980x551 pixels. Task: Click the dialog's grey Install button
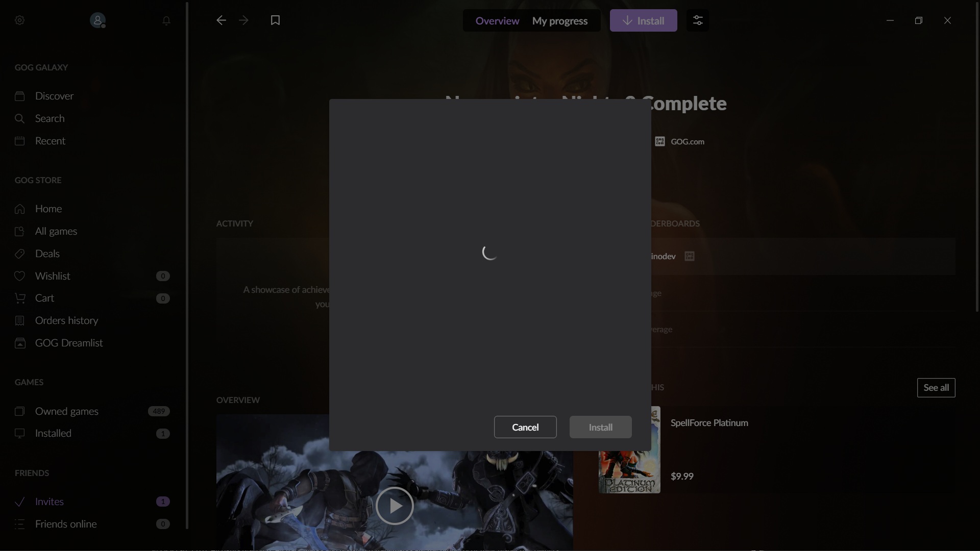click(x=601, y=427)
